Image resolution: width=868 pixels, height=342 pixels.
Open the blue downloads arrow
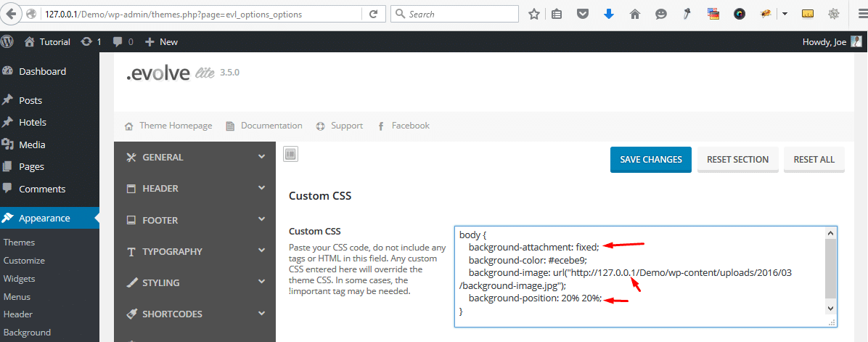pos(609,15)
